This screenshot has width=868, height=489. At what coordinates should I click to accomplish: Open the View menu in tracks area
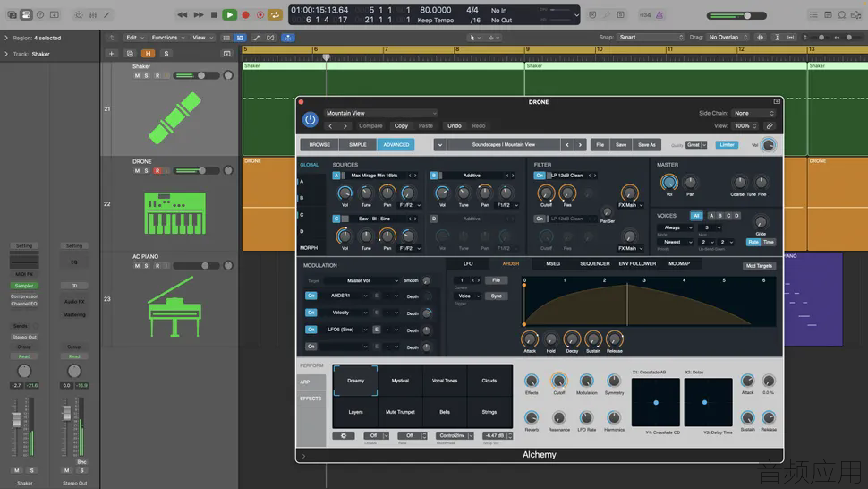(202, 38)
